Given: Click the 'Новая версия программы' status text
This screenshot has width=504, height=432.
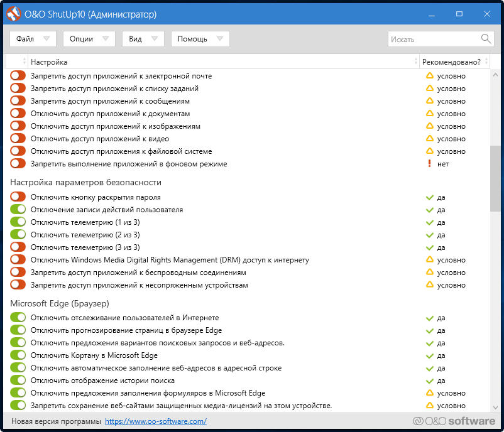Looking at the screenshot, I should click(56, 421).
